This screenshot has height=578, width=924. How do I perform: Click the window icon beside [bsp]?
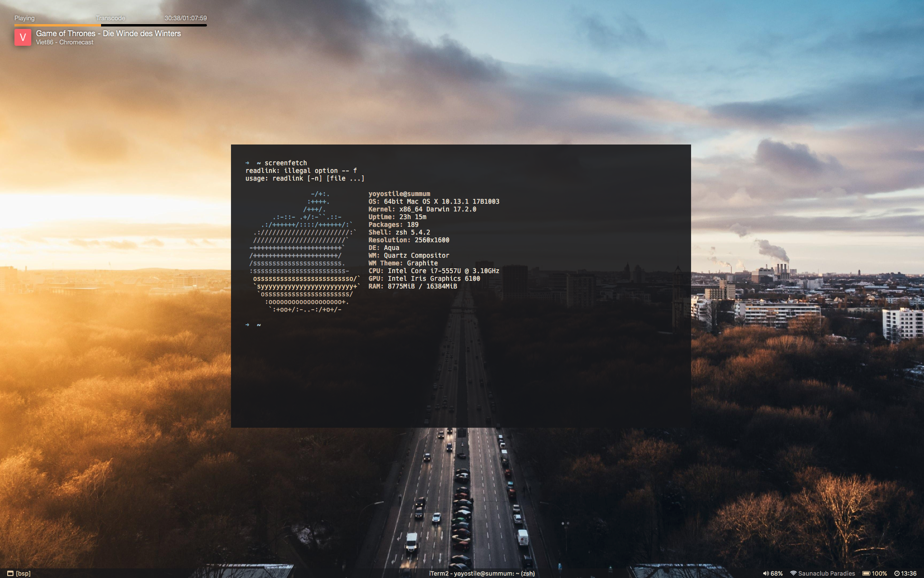[x=10, y=573]
